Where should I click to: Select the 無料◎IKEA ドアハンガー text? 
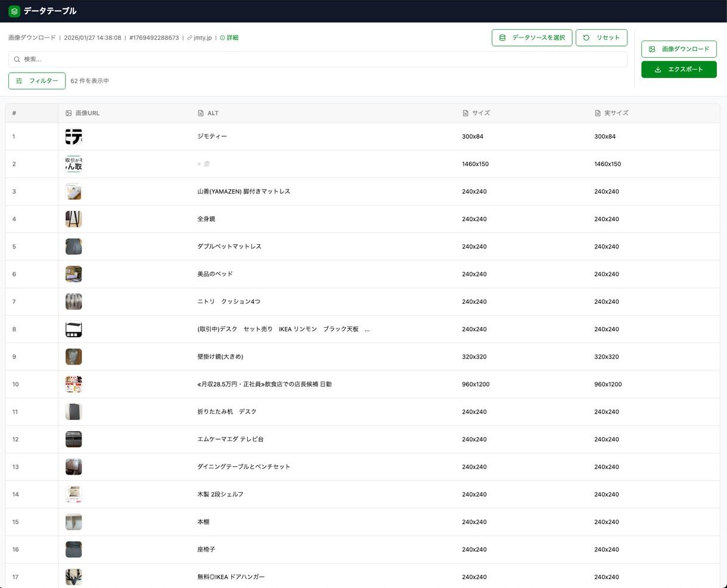point(231,577)
